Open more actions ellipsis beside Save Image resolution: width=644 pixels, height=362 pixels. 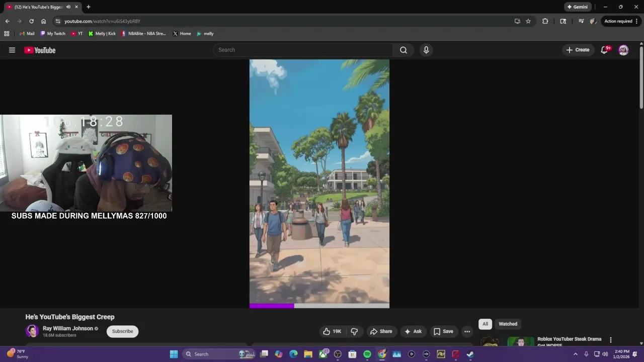[467, 331]
